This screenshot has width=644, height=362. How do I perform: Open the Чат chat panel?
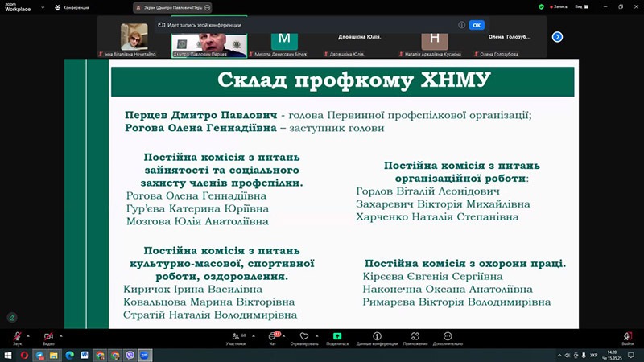(272, 337)
